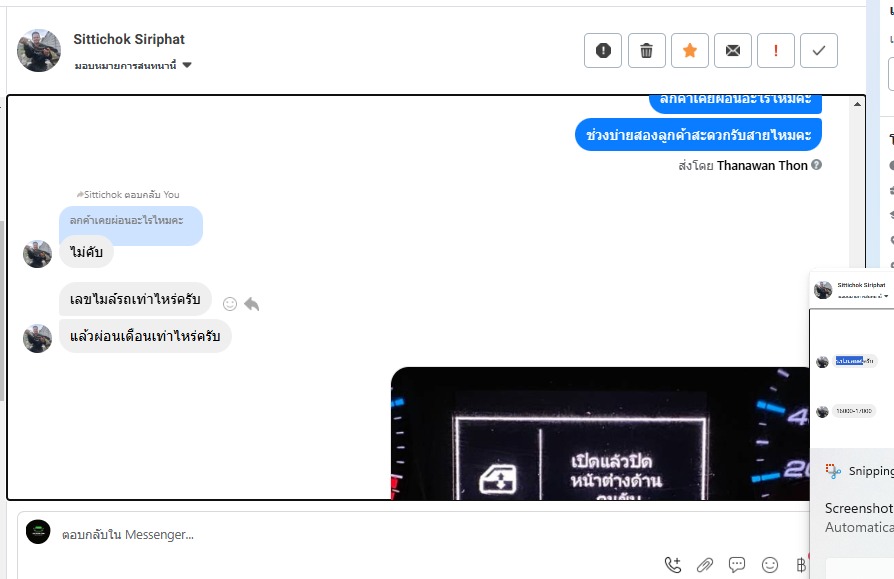Mark conversation as spam with exclamation circle icon

click(603, 51)
